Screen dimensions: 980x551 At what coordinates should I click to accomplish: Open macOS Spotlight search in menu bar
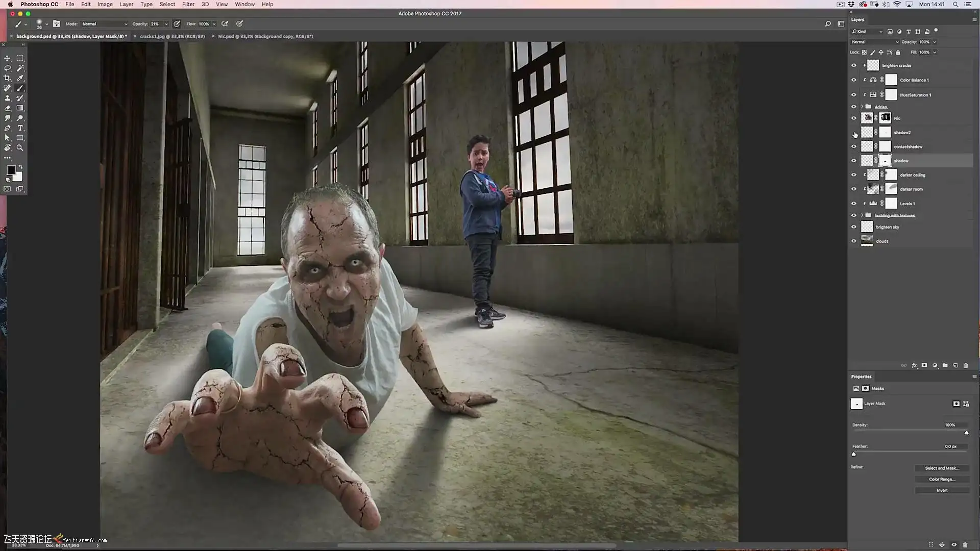click(x=955, y=4)
